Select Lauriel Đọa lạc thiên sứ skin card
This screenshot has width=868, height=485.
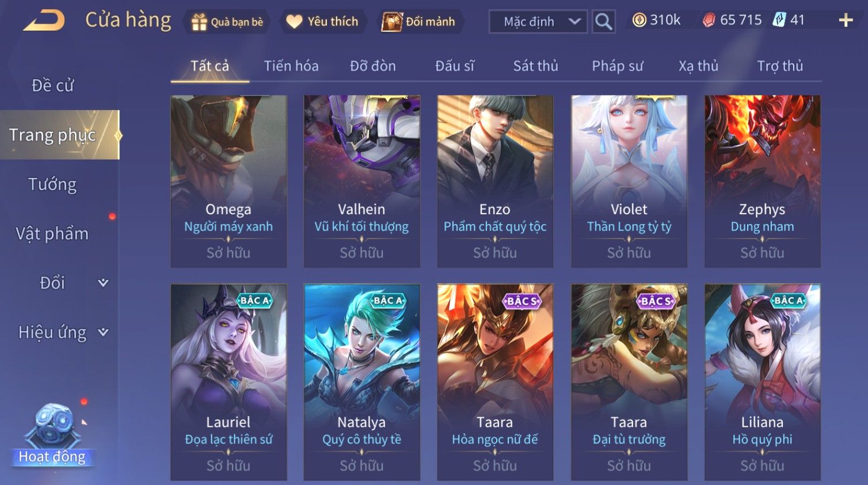(229, 382)
